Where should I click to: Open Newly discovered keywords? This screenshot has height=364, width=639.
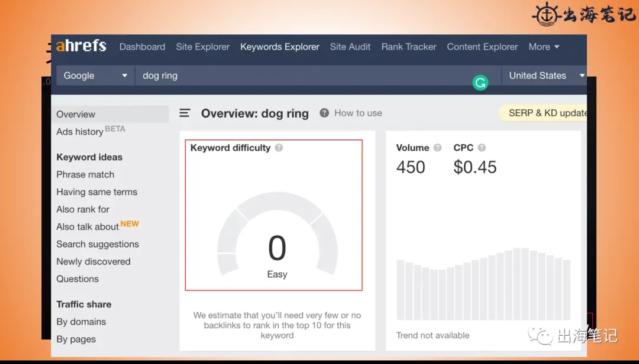pyautogui.click(x=93, y=261)
